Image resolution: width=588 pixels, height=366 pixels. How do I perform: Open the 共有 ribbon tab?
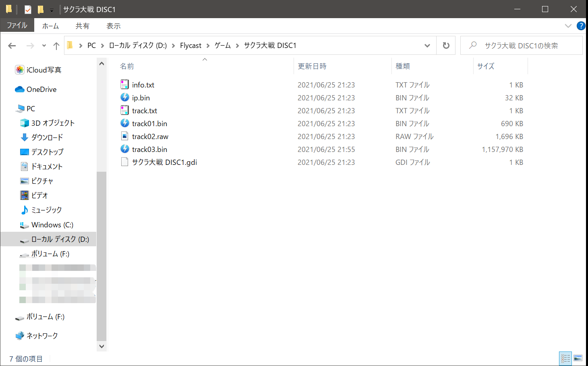coord(83,26)
